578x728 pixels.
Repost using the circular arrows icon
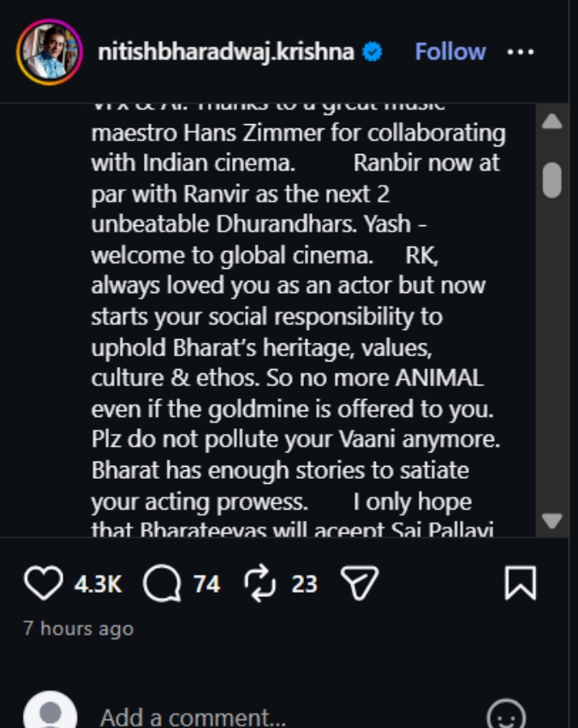point(260,583)
